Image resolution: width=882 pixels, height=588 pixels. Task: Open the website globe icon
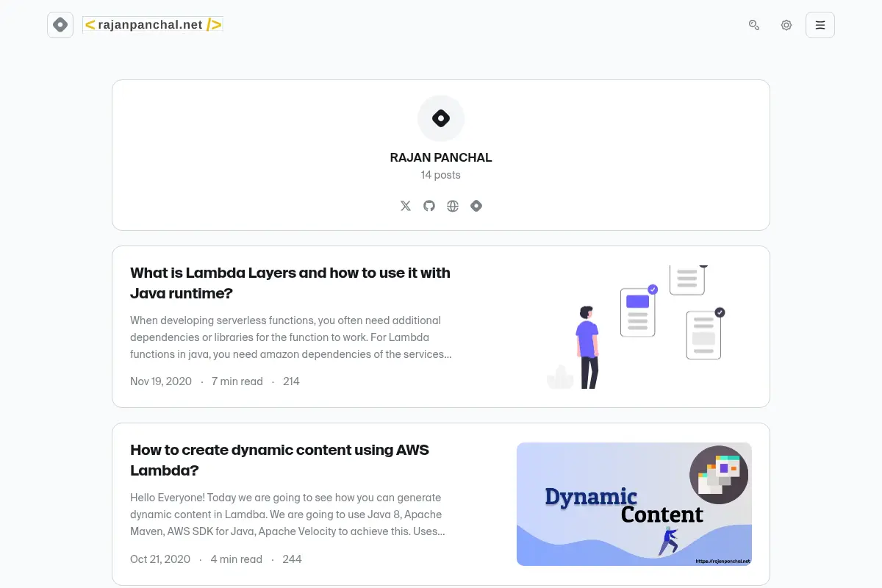(453, 206)
